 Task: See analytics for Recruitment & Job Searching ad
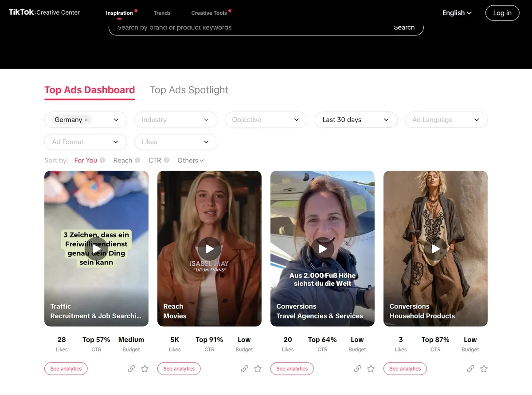(x=66, y=369)
